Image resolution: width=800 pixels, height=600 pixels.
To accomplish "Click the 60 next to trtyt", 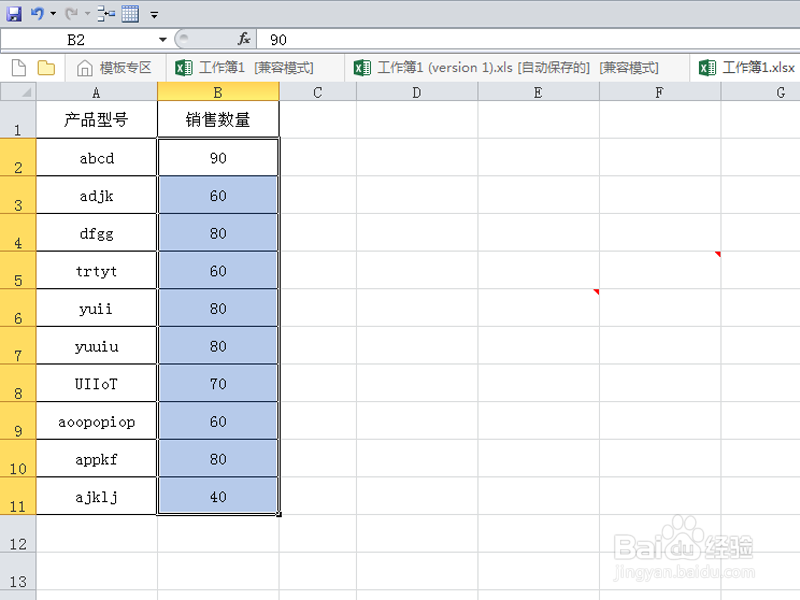I will [x=218, y=270].
